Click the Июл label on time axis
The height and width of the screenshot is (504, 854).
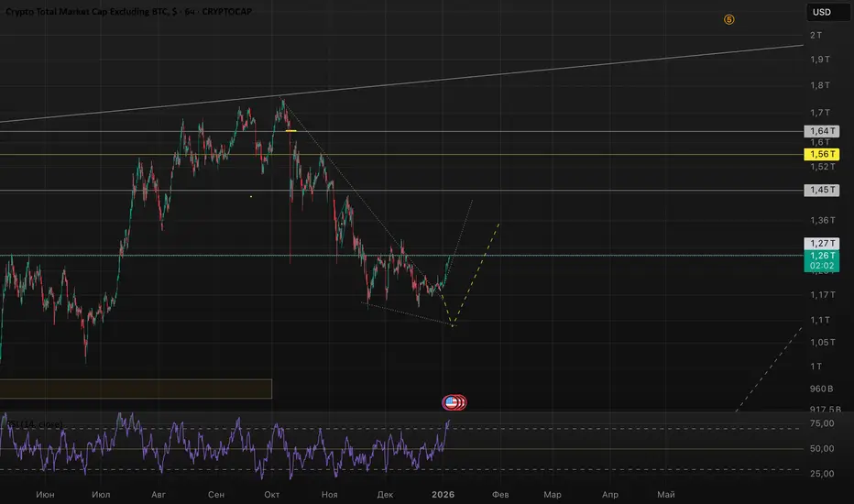click(x=101, y=494)
